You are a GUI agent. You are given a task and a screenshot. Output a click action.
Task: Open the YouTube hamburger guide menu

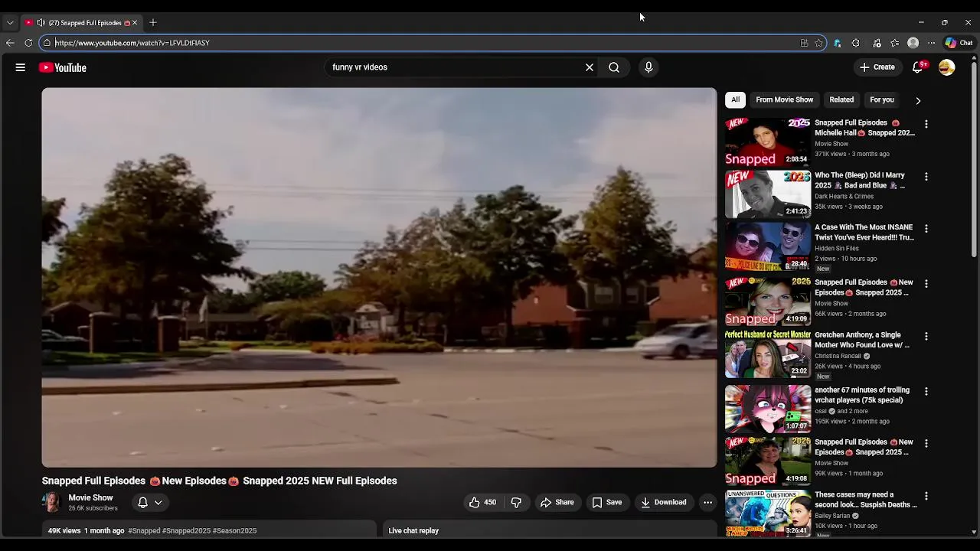click(x=21, y=67)
